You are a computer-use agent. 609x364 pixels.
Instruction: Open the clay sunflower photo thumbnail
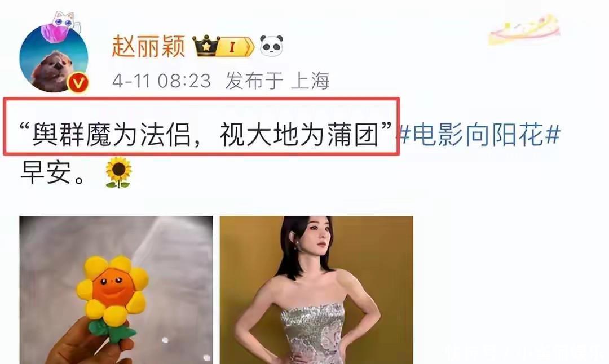[116, 290]
